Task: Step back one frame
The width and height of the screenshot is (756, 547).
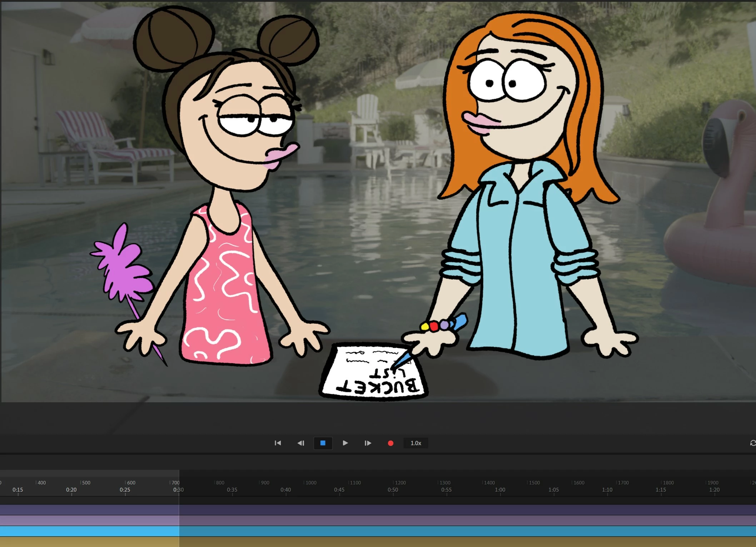Action: click(x=300, y=443)
